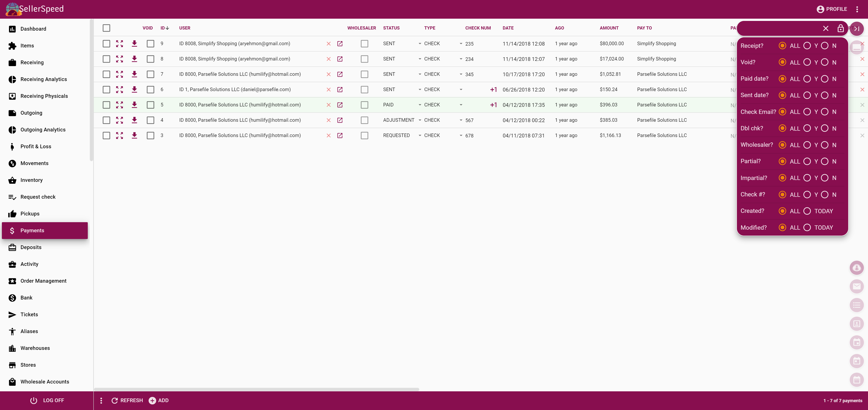Click bottom bar vertical dots menu
The image size is (868, 410).
click(101, 400)
